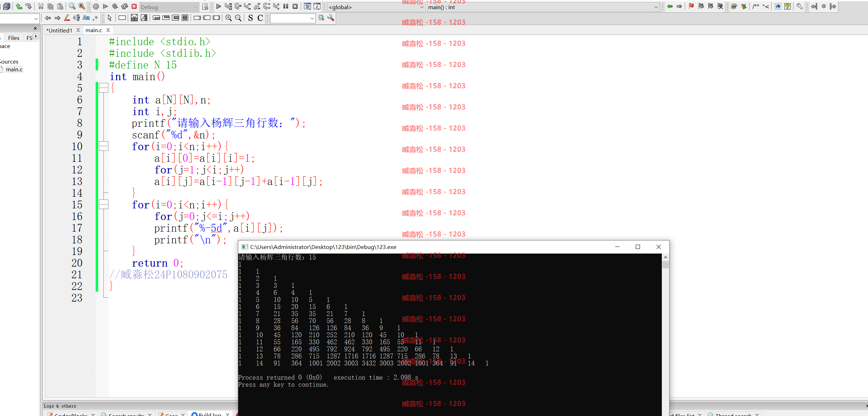Toggle Match case (Aa) search option
868x416 pixels.
(x=86, y=18)
